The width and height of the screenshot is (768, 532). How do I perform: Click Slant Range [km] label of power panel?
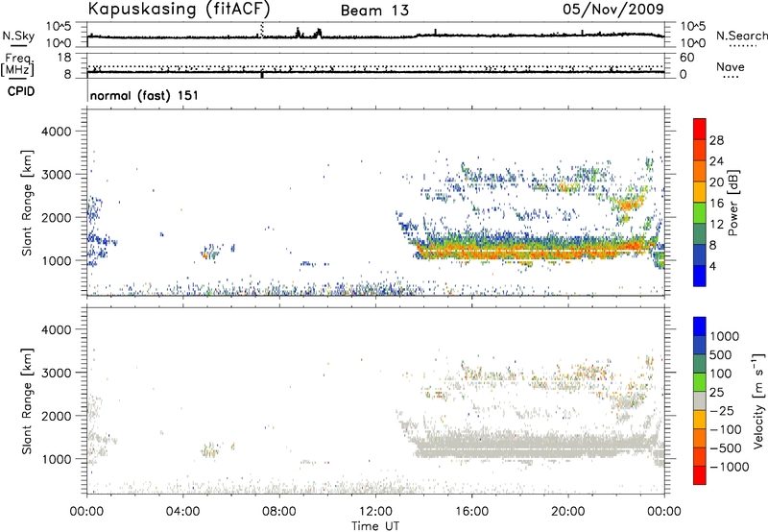[x=27, y=203]
